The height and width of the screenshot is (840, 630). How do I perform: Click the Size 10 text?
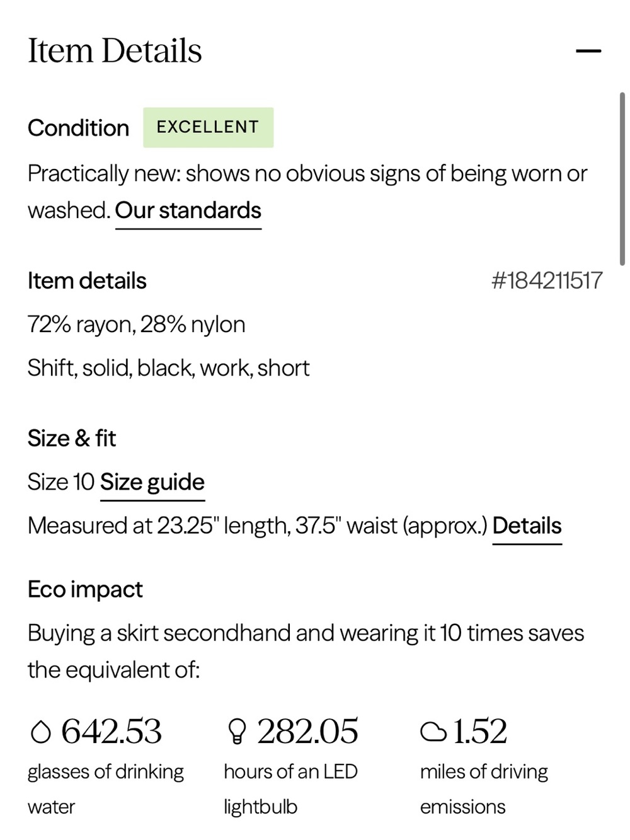[60, 482]
